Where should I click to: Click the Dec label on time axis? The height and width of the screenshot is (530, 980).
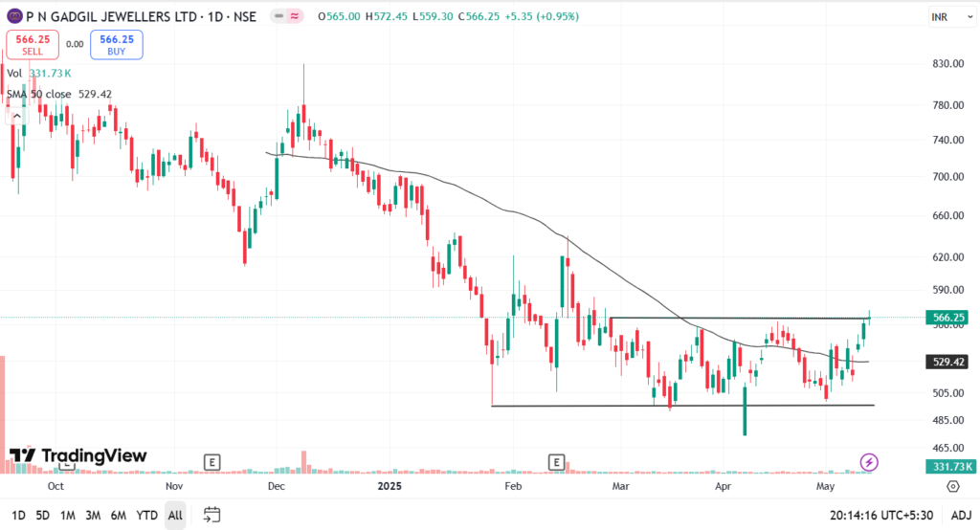277,486
